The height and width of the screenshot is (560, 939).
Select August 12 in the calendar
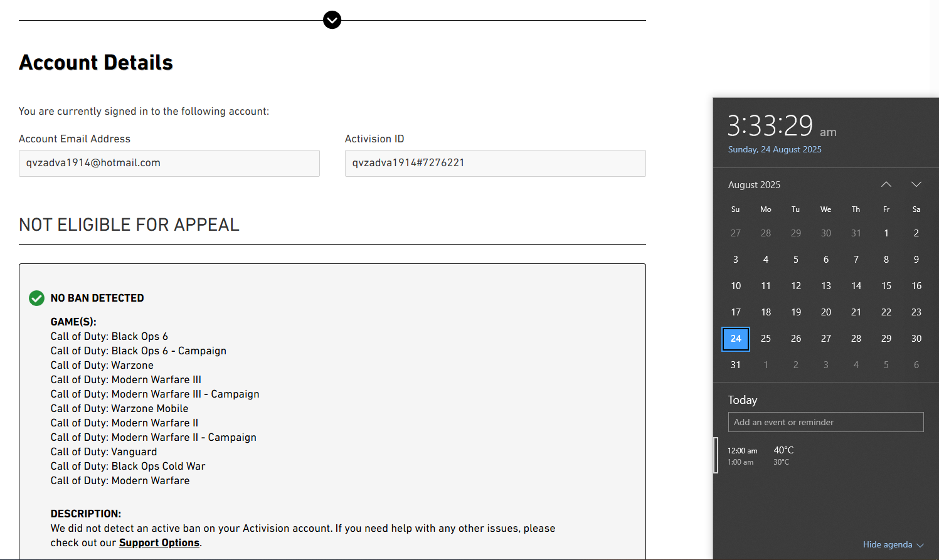pos(796,286)
